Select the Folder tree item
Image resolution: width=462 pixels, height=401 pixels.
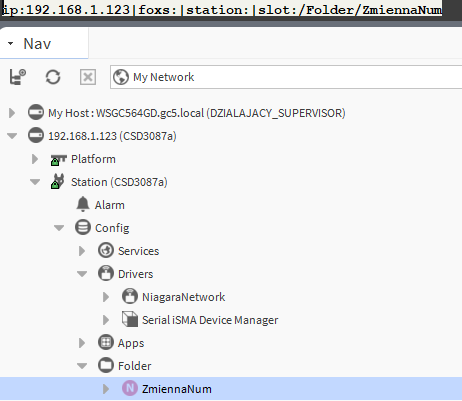(x=134, y=366)
